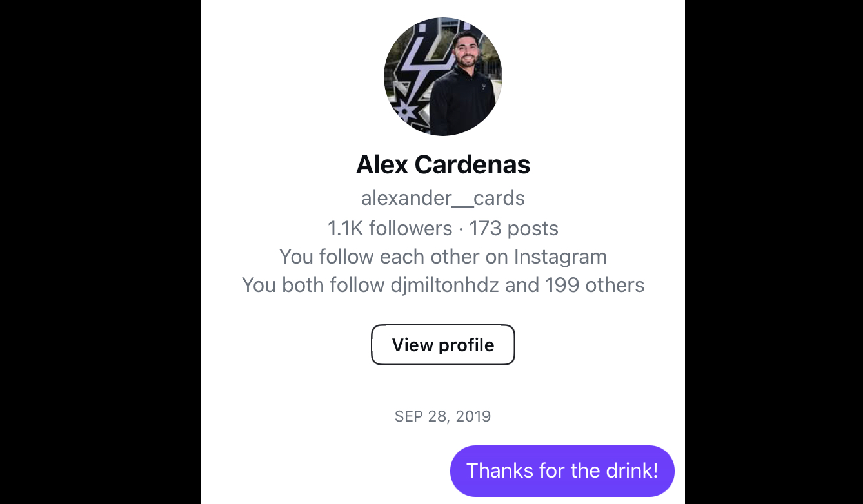Click the "173 posts" count
This screenshot has height=504, width=863.
click(513, 228)
